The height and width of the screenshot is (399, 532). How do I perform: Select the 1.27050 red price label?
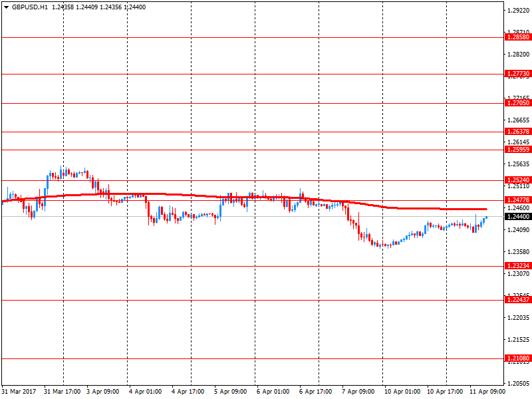[x=518, y=103]
